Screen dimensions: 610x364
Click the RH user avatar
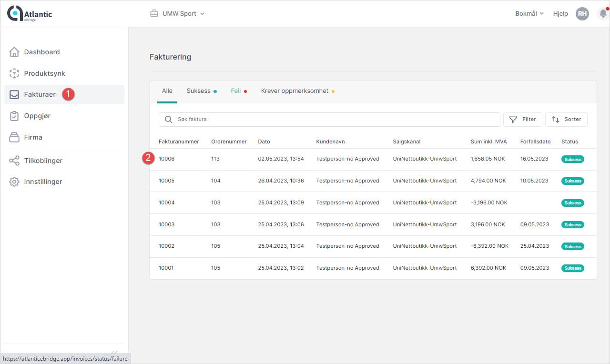[582, 14]
